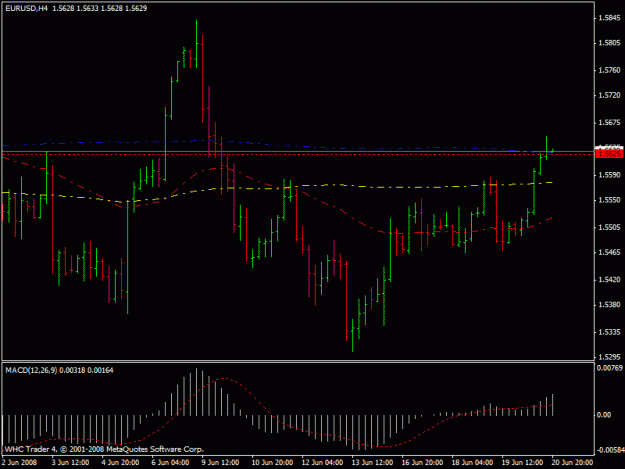
Task: Click the 16 Jun 20:00 time label
Action: [422, 462]
